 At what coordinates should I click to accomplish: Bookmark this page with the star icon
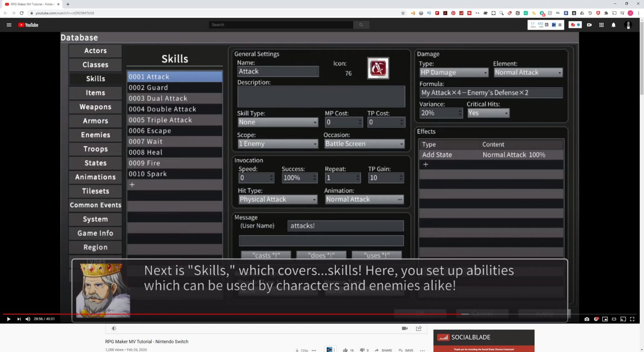point(403,13)
